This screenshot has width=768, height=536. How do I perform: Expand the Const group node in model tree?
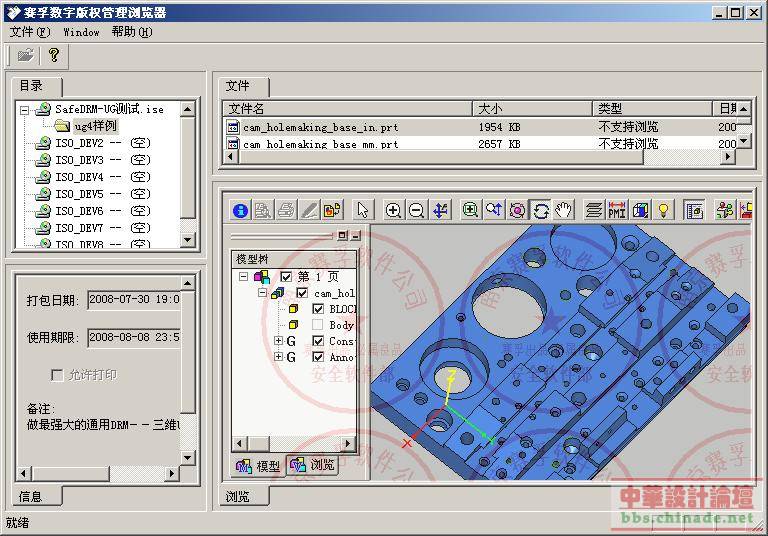pos(278,341)
